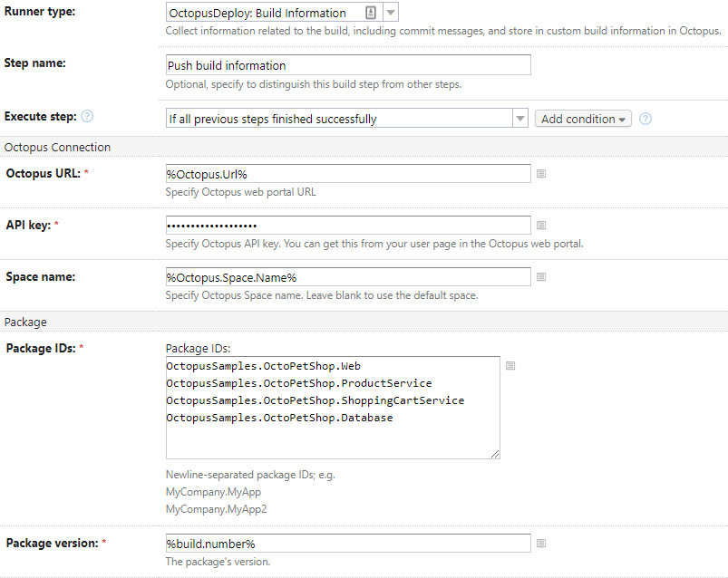Open the Add condition dropdown button
The width and height of the screenshot is (728, 578).
coord(583,119)
